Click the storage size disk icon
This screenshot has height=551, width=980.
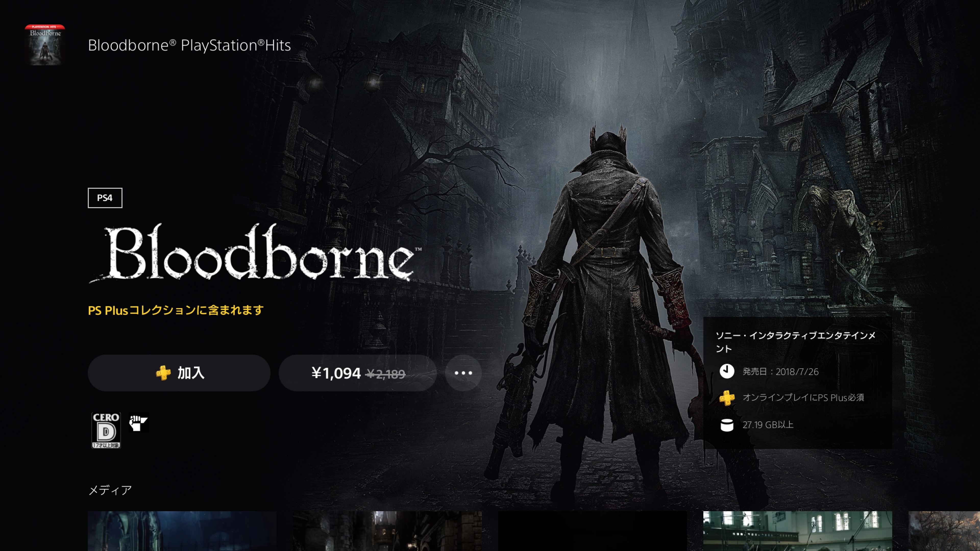coord(727,425)
